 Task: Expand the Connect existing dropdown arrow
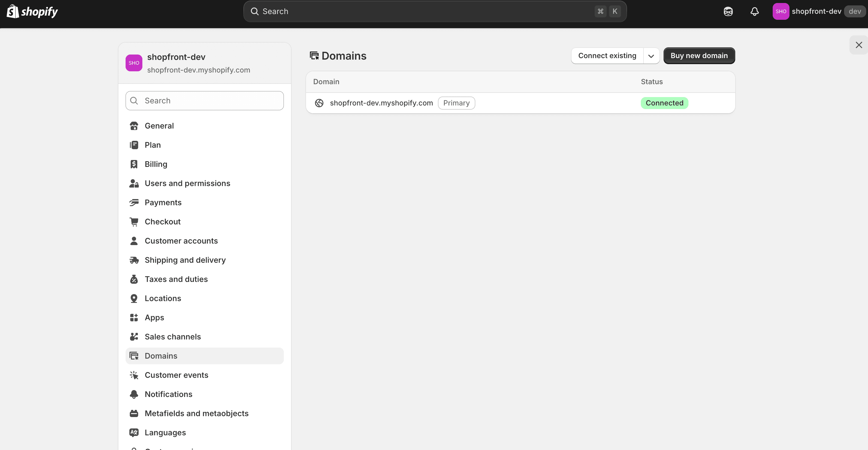pyautogui.click(x=651, y=56)
